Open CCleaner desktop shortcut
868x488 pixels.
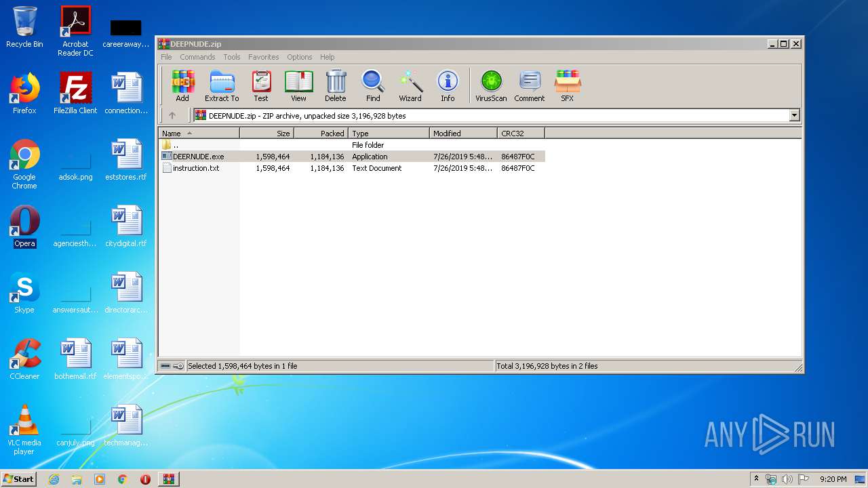pyautogui.click(x=24, y=359)
